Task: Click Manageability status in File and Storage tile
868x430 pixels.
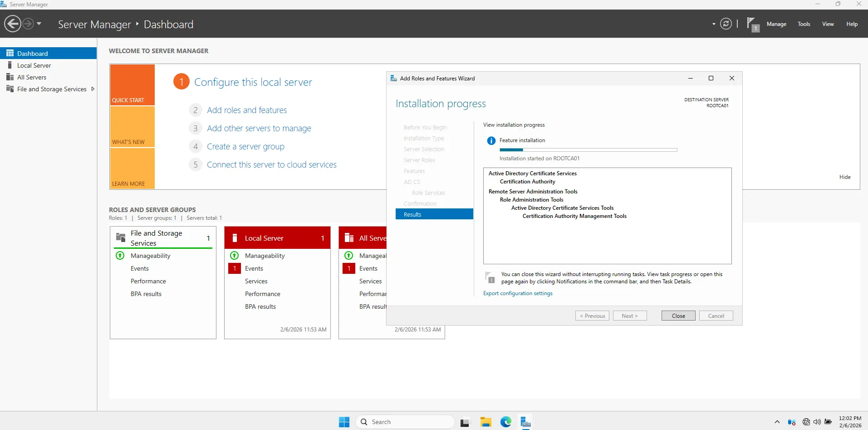Action: click(x=150, y=256)
